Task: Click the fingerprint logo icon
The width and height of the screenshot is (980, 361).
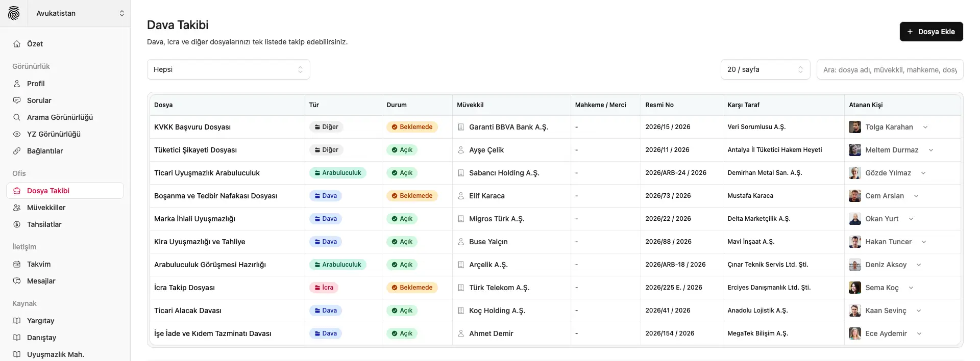Action: pyautogui.click(x=14, y=13)
